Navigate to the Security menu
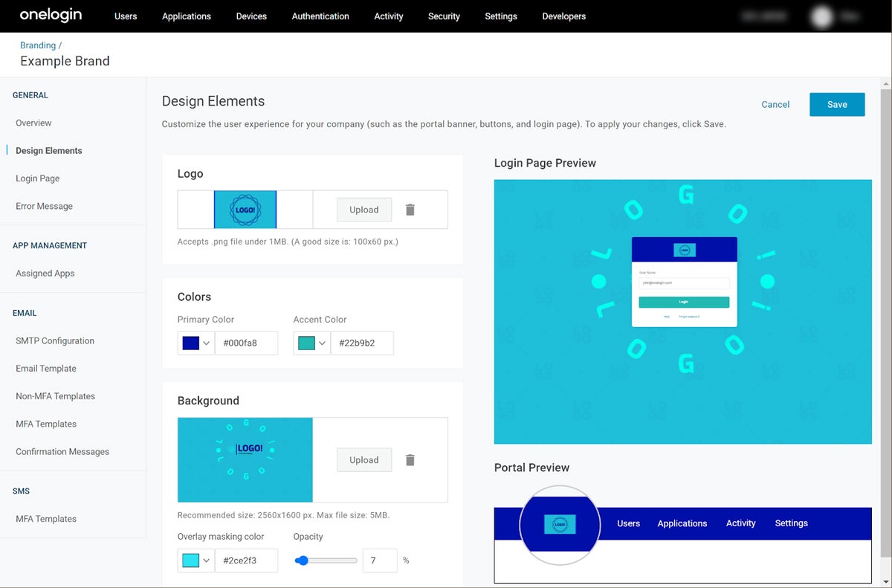892x588 pixels. [443, 16]
